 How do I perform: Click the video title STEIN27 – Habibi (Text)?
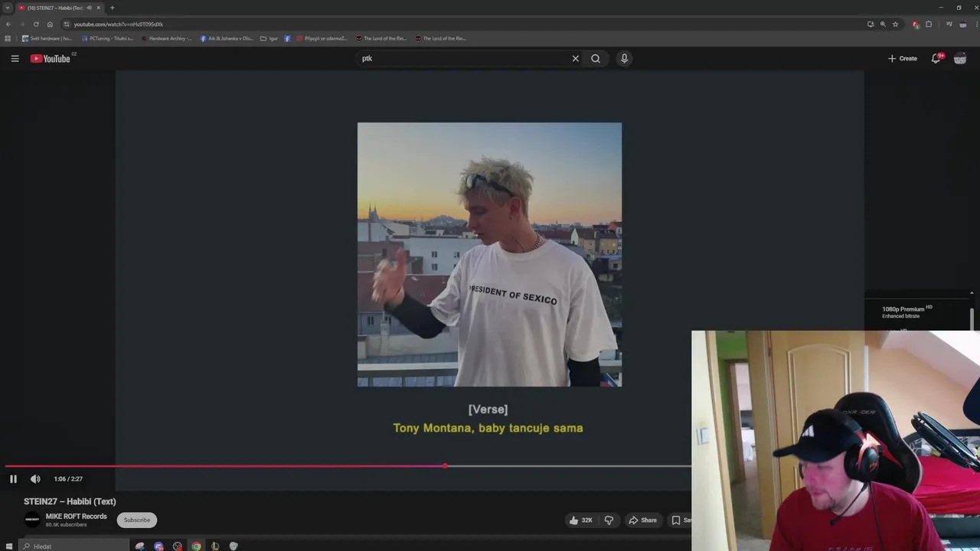70,501
